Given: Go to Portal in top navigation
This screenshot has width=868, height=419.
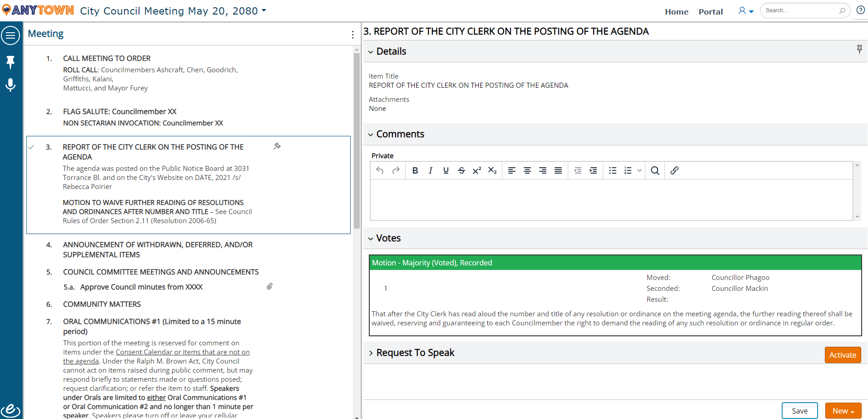Looking at the screenshot, I should tap(710, 12).
